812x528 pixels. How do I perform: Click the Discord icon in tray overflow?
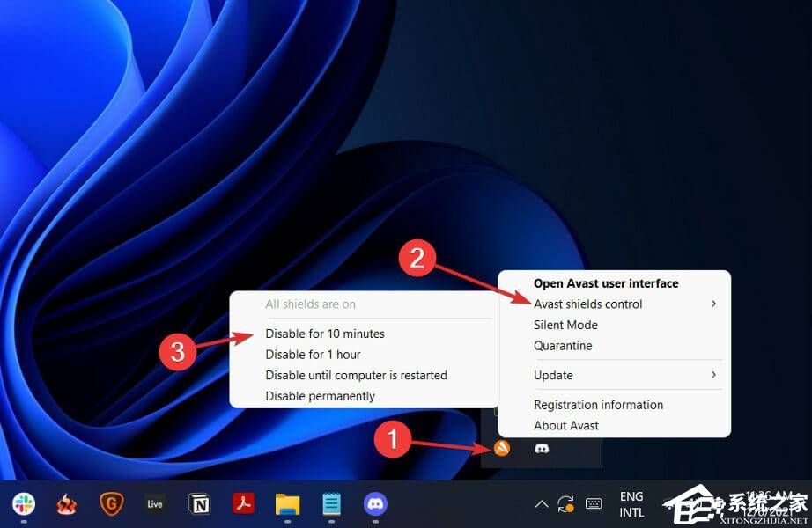(x=543, y=449)
